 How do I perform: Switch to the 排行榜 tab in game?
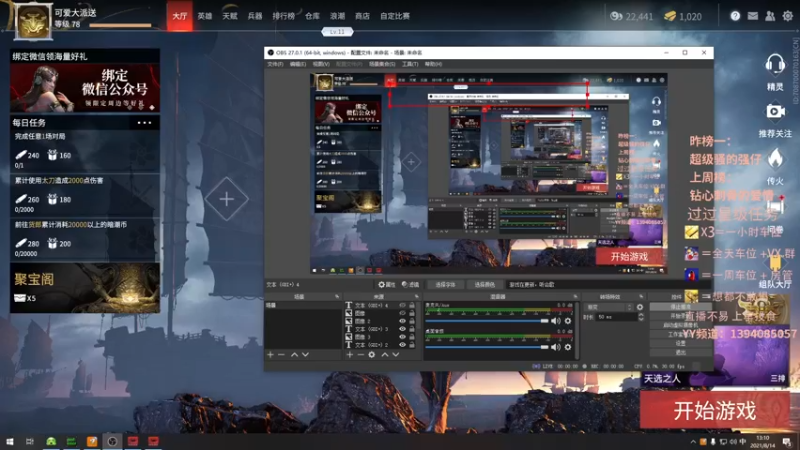point(283,16)
